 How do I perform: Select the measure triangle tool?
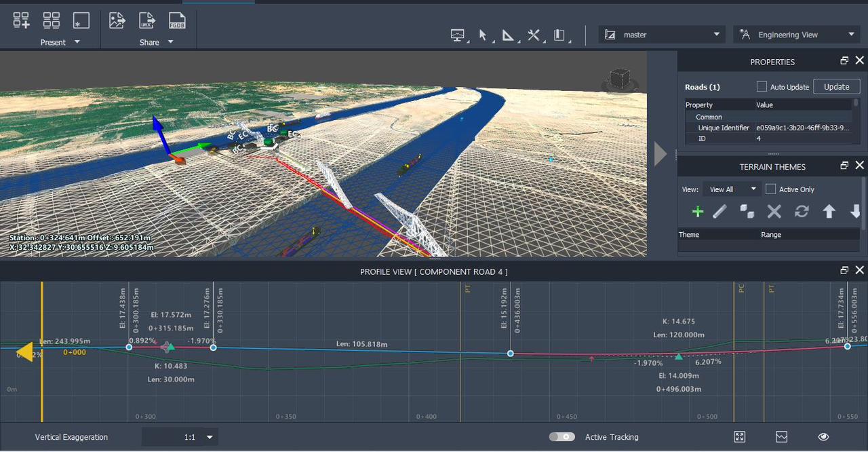(x=508, y=35)
